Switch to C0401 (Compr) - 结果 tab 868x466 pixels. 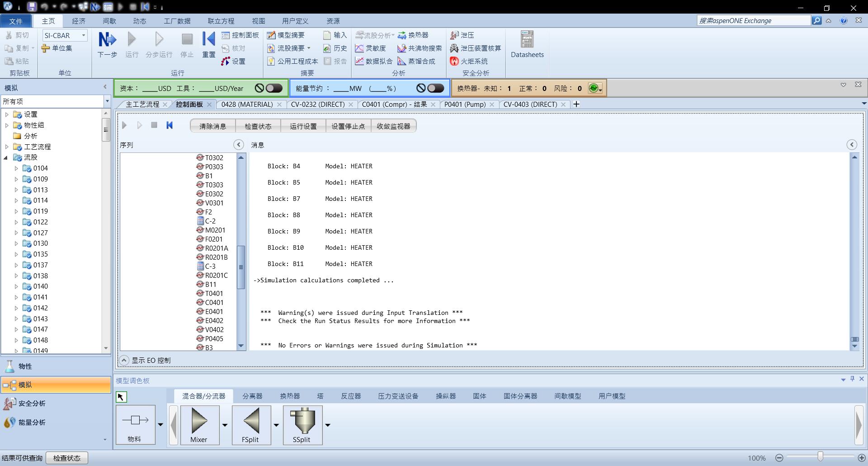394,104
